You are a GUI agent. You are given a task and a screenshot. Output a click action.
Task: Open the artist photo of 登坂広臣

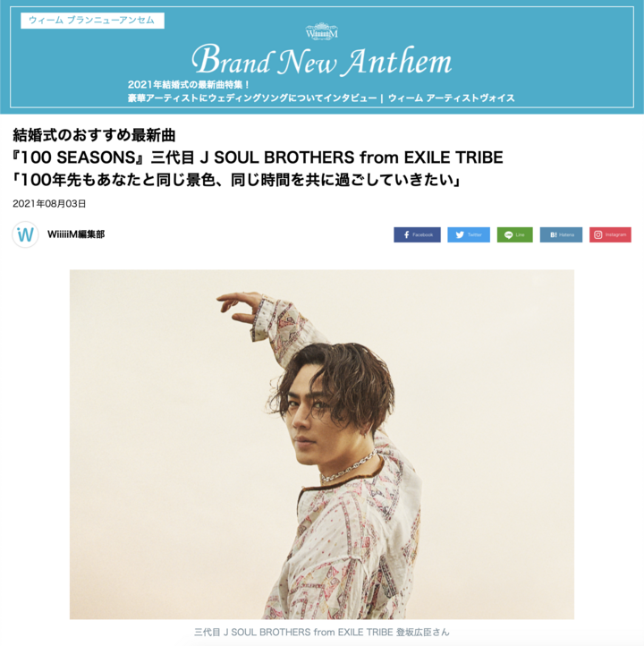click(x=322, y=444)
